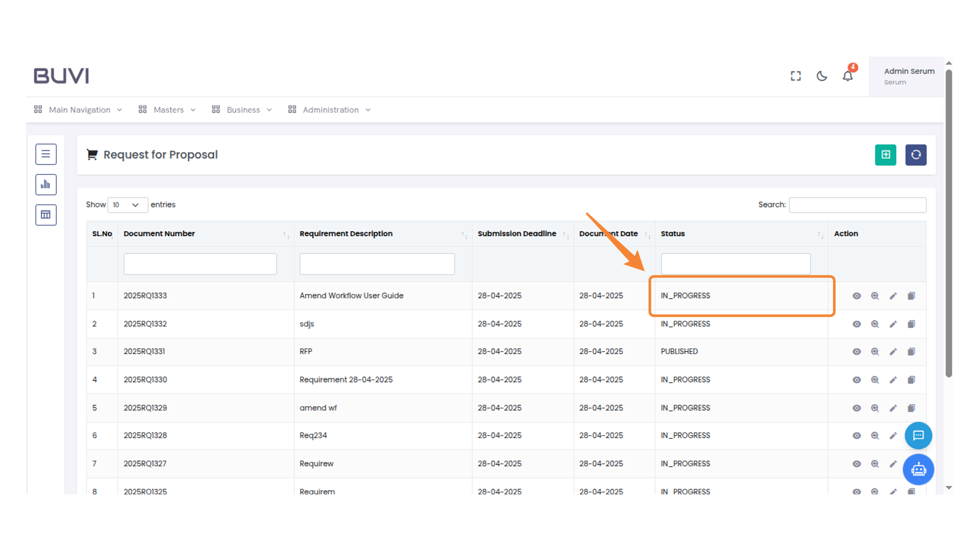Click the bar chart sidebar icon
This screenshot has height=551, width=980.
click(x=46, y=184)
